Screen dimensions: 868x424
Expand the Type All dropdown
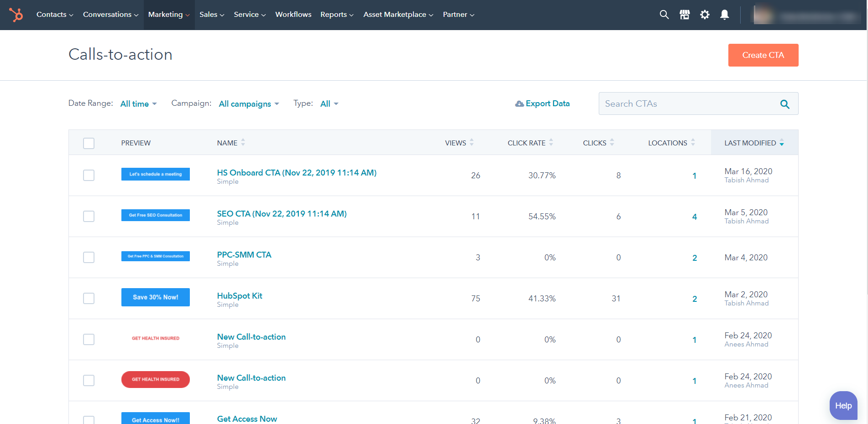click(x=329, y=104)
